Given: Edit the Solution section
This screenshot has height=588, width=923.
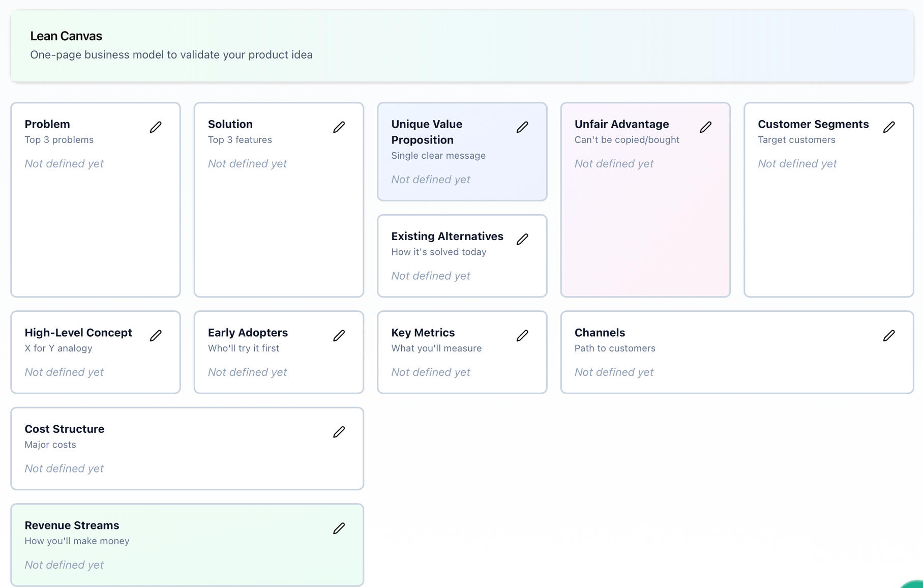Looking at the screenshot, I should click(339, 127).
